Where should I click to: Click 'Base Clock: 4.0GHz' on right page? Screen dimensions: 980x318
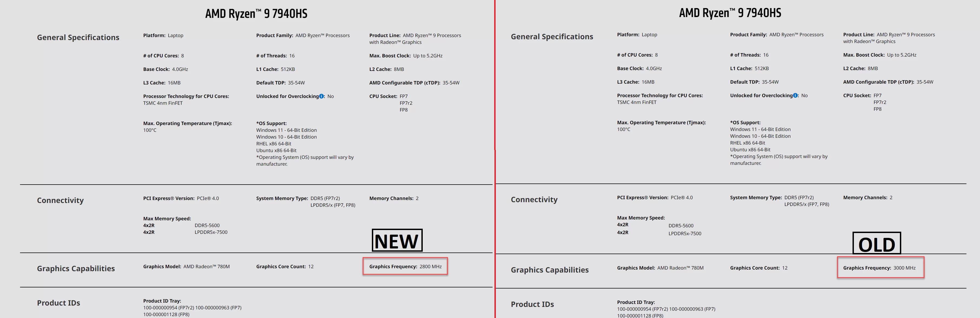639,68
